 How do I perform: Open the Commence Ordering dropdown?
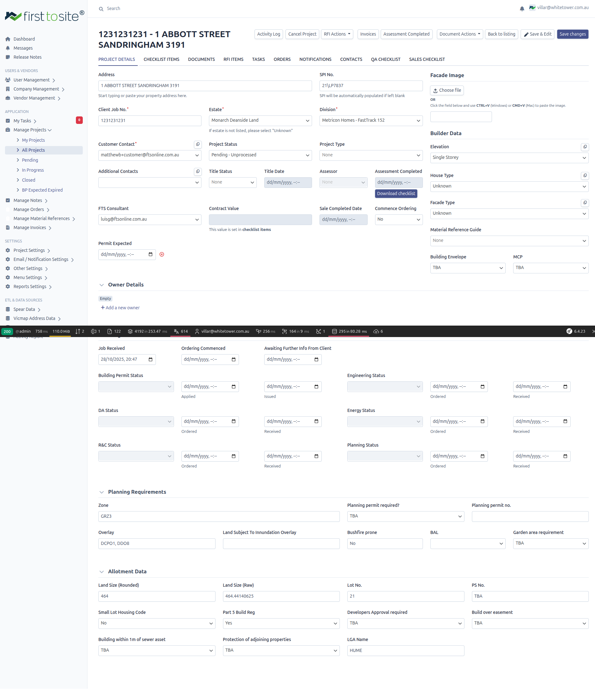[398, 219]
